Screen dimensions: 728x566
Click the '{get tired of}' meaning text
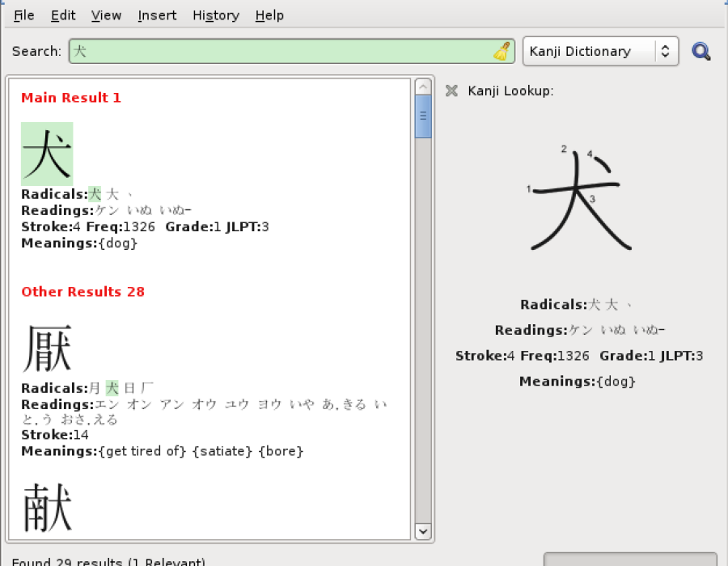coord(142,451)
